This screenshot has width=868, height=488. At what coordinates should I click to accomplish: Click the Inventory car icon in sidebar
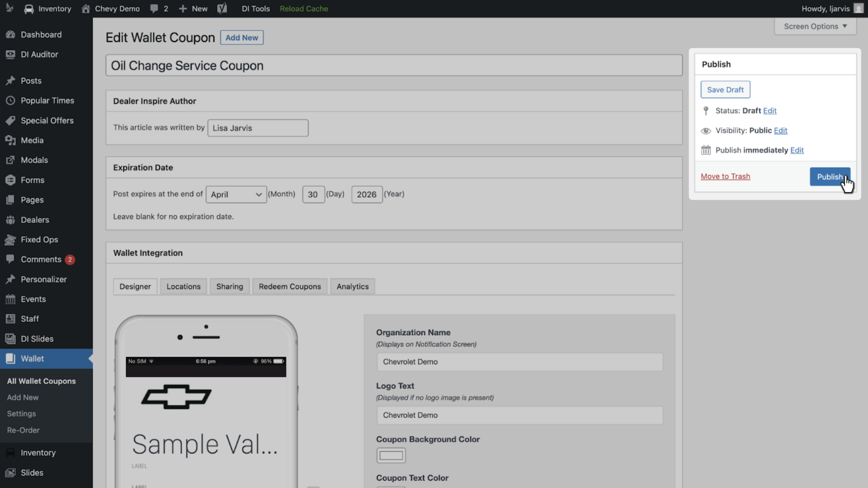tap(11, 452)
